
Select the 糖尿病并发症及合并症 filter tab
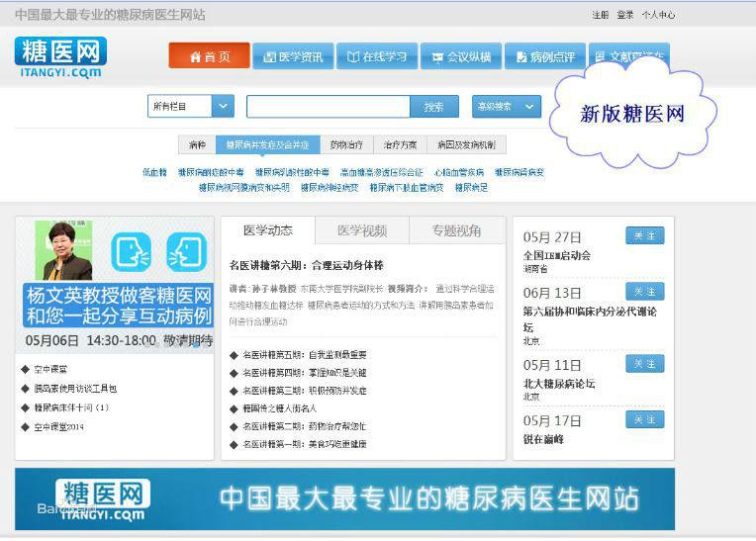click(x=267, y=144)
